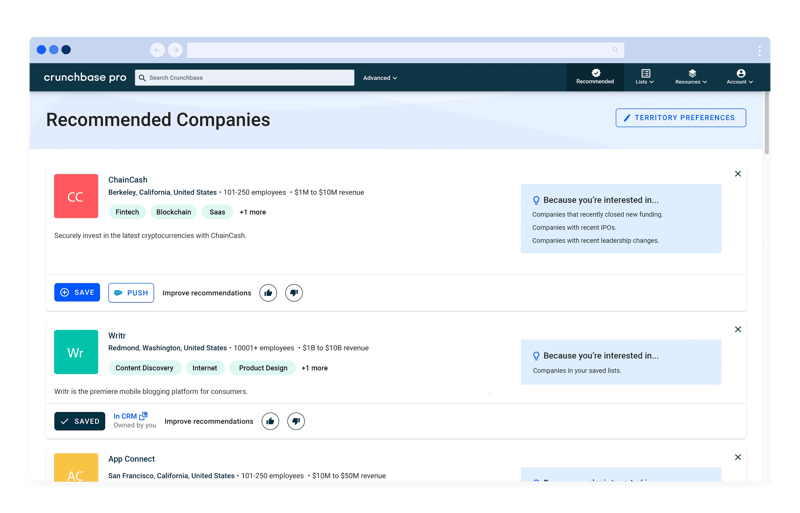Click the Territory Preferences button
The width and height of the screenshot is (800, 513).
click(681, 117)
